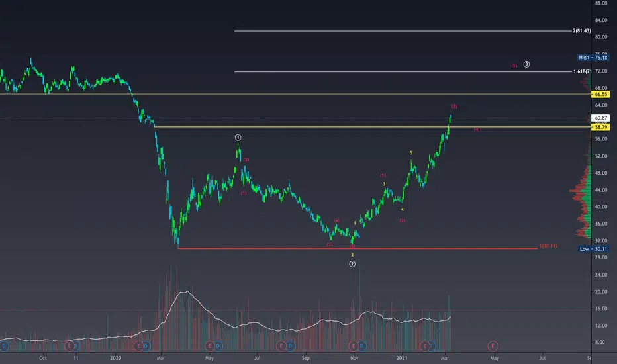This screenshot has width=617, height=364.
Task: Select the circled 2 wave label below the red line
Action: tap(352, 264)
